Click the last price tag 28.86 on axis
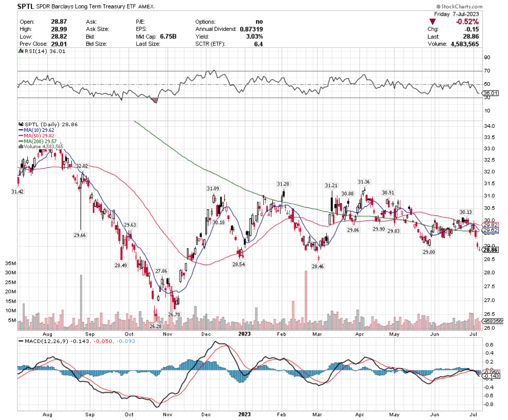Viewport: 508px width, 420px height. [491, 250]
